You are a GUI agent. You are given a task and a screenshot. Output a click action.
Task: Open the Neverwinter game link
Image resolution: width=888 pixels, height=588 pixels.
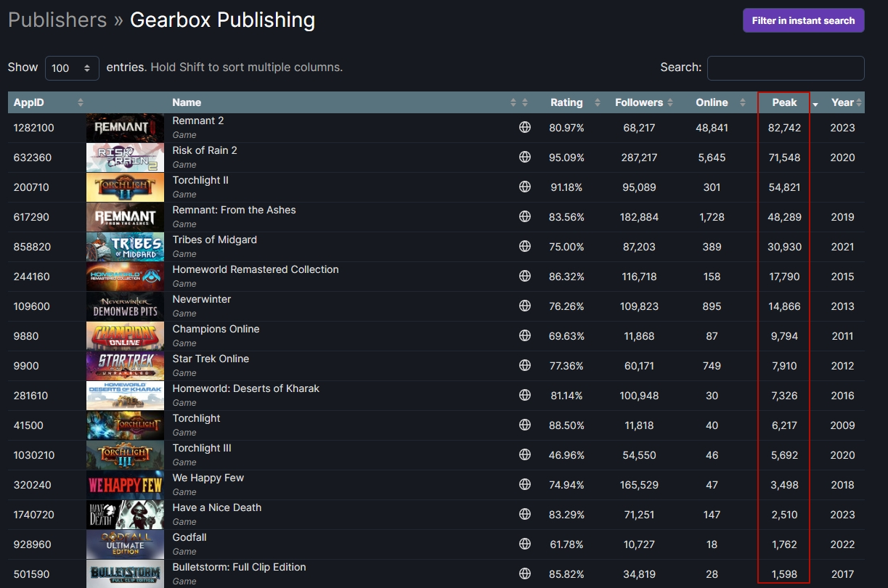click(202, 299)
